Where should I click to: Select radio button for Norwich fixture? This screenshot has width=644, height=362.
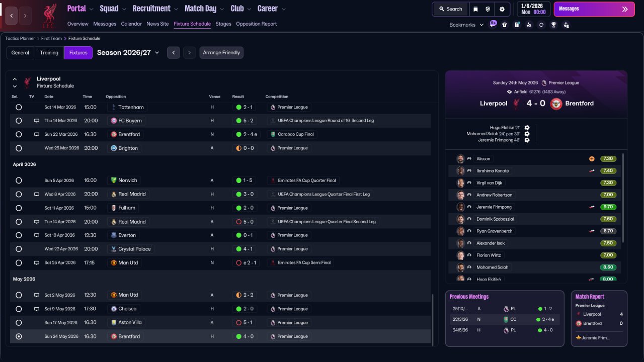19,180
